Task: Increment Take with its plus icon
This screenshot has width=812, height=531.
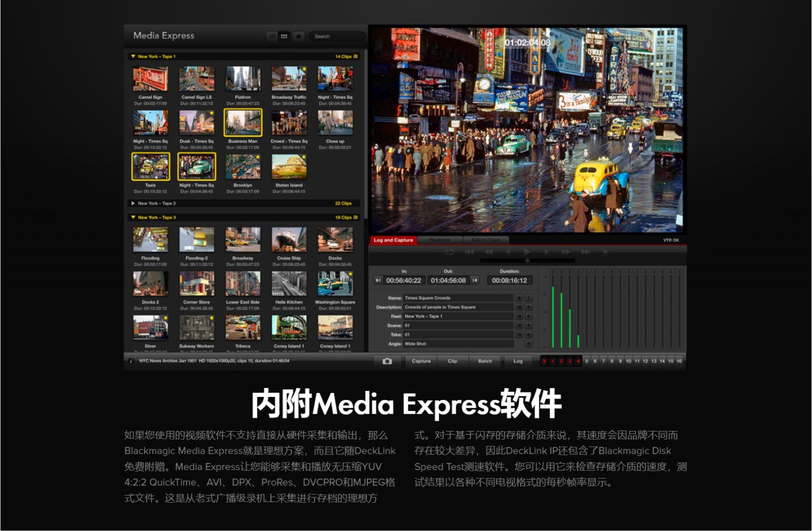Action: tap(528, 335)
